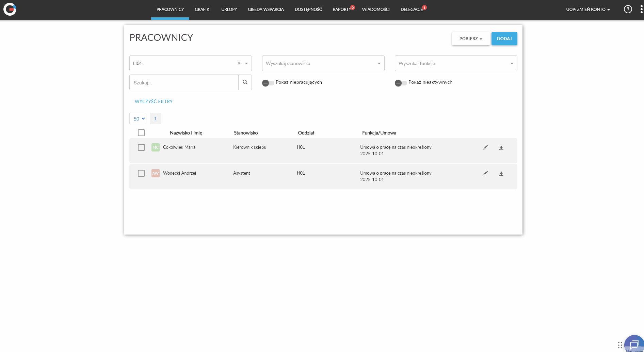Open the 50 rows-per-page selector

[x=138, y=118]
